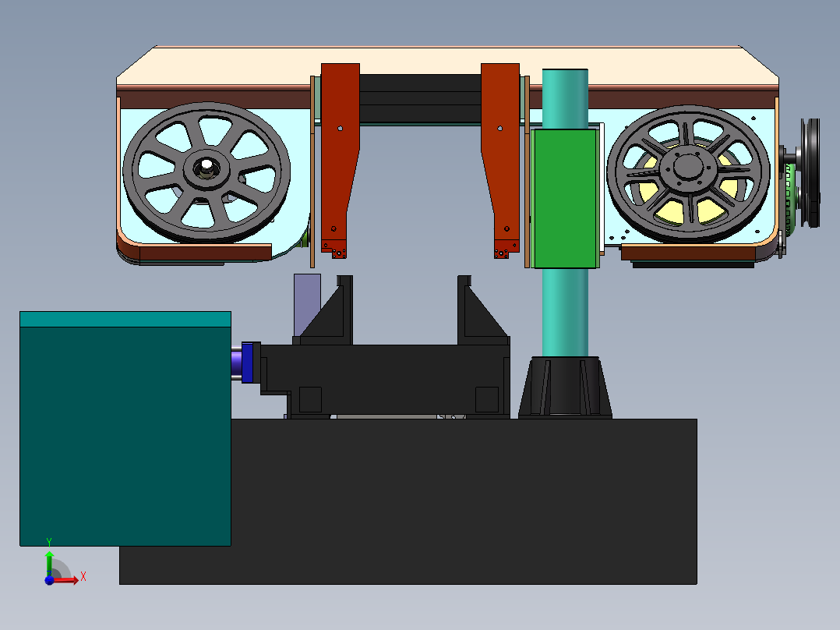The image size is (840, 630).
Task: Select the right drive wheel hub
Action: pyautogui.click(x=688, y=168)
